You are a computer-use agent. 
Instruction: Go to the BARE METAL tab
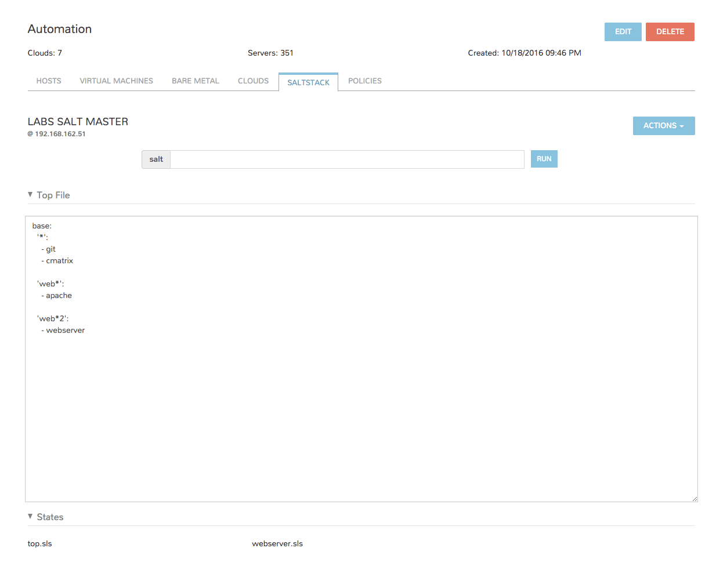coord(195,81)
